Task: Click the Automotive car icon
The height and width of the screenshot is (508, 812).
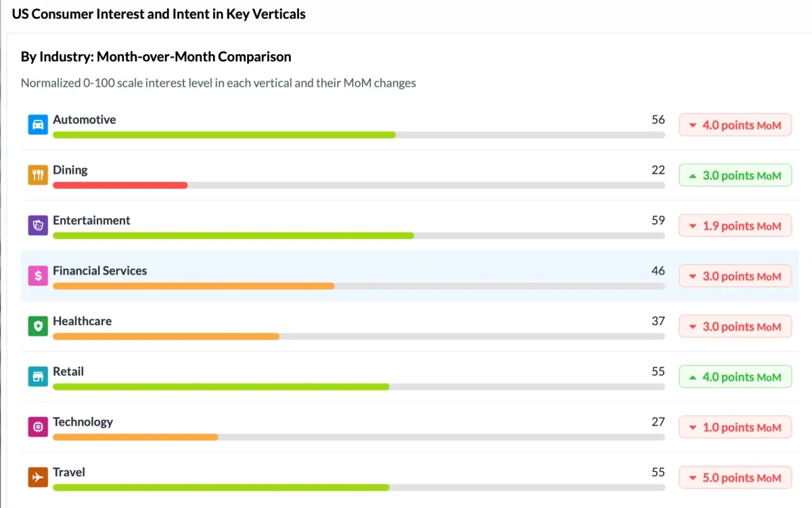Action: point(38,125)
